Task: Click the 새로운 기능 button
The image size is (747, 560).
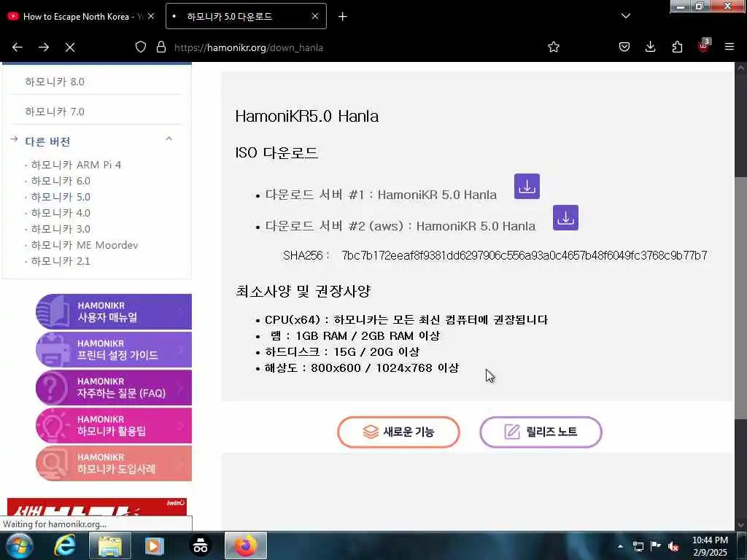Action: [399, 432]
